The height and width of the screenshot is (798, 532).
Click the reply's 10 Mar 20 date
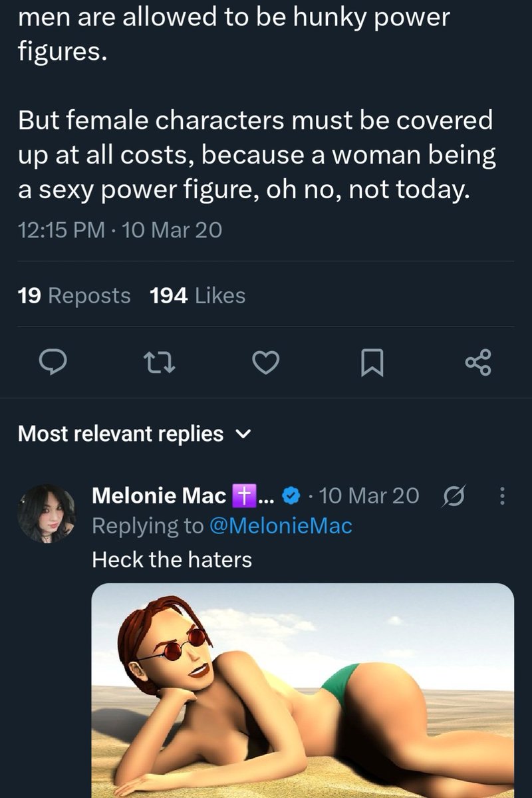(x=369, y=495)
